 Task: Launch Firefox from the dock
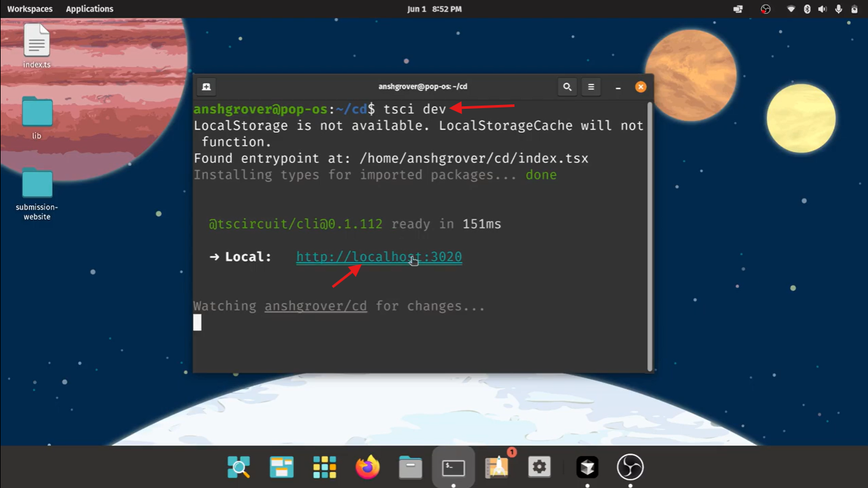(x=368, y=468)
